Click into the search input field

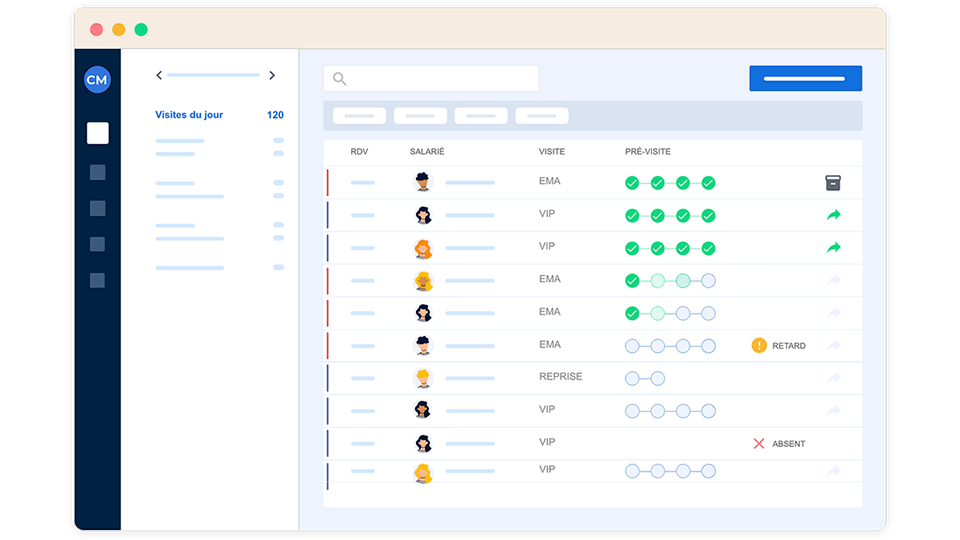tap(440, 79)
